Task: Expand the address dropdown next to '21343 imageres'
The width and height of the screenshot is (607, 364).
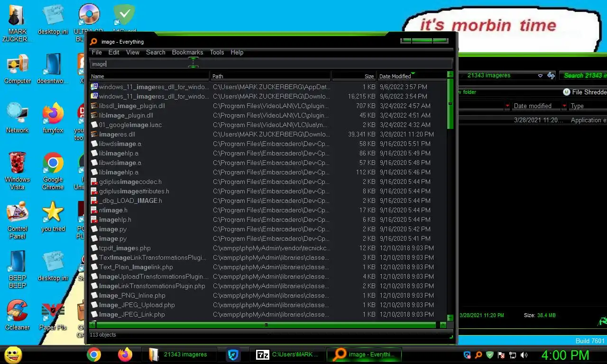Action: [x=540, y=75]
